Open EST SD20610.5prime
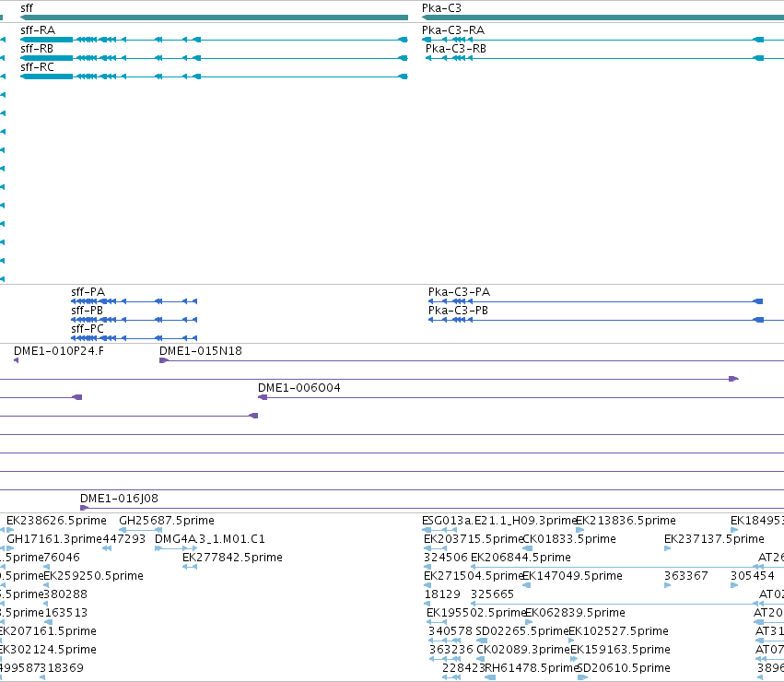The width and height of the screenshot is (784, 682). pos(624,668)
